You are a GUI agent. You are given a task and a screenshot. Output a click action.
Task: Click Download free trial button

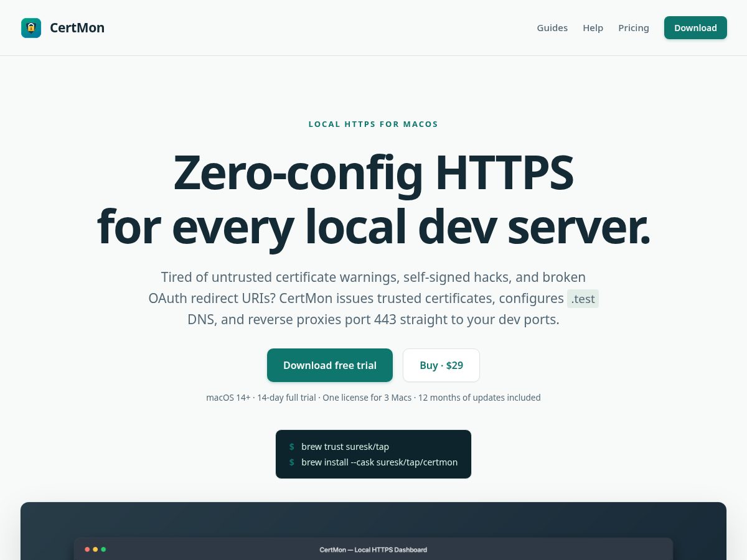coord(330,365)
